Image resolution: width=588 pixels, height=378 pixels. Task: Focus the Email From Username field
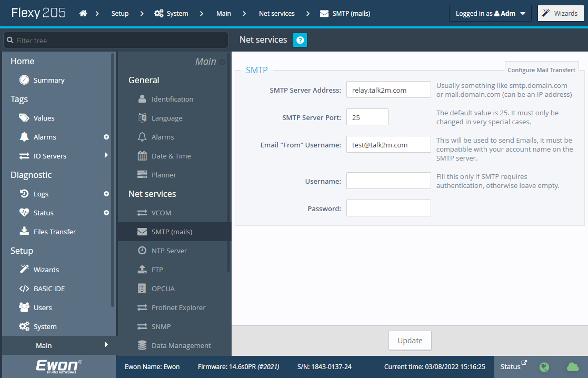(x=388, y=144)
